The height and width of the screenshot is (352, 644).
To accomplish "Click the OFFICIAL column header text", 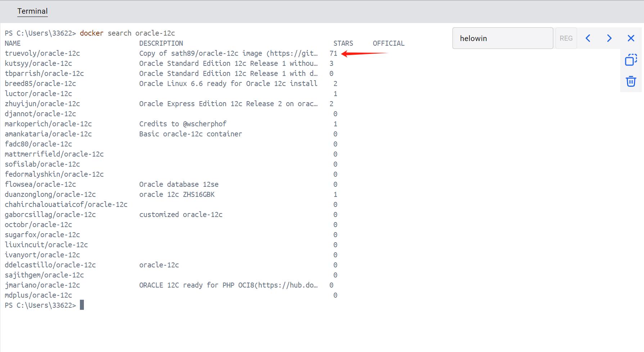I will coord(388,43).
